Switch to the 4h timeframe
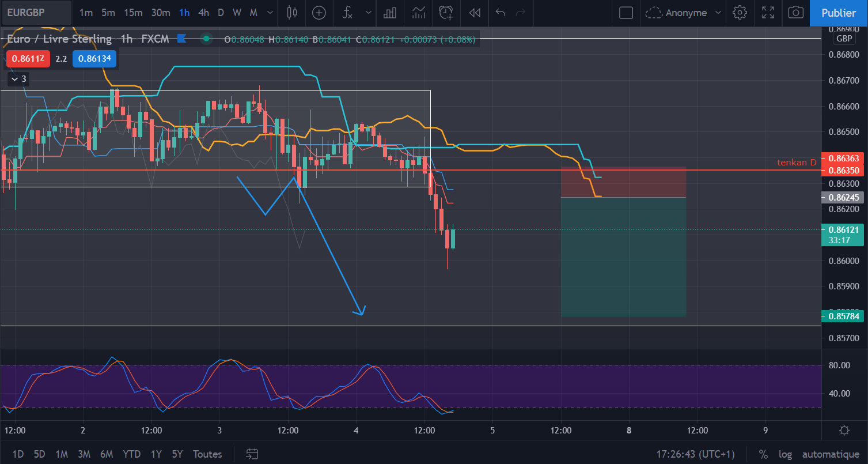Image resolution: width=868 pixels, height=464 pixels. tap(203, 13)
